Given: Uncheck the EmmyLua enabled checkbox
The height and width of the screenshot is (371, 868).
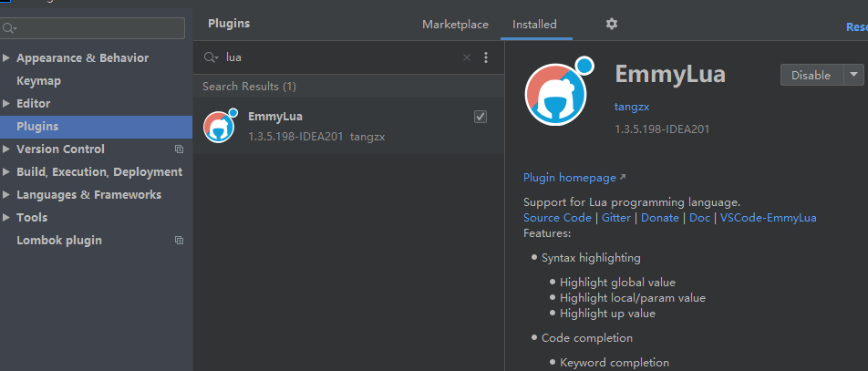Looking at the screenshot, I should tap(480, 117).
